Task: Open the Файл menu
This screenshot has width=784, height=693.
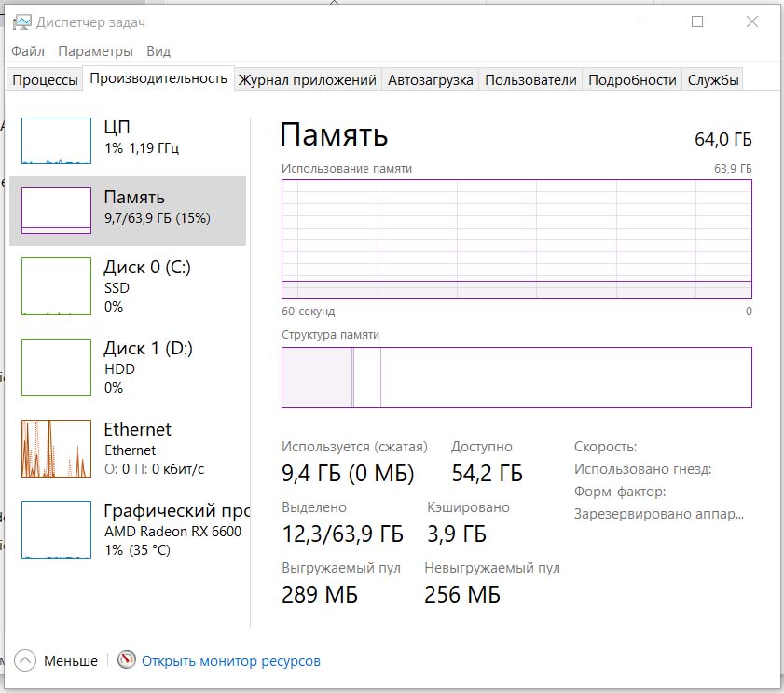Action: coord(28,51)
